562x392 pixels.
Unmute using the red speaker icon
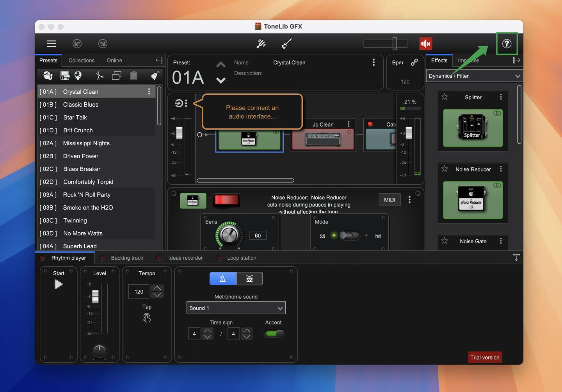425,44
